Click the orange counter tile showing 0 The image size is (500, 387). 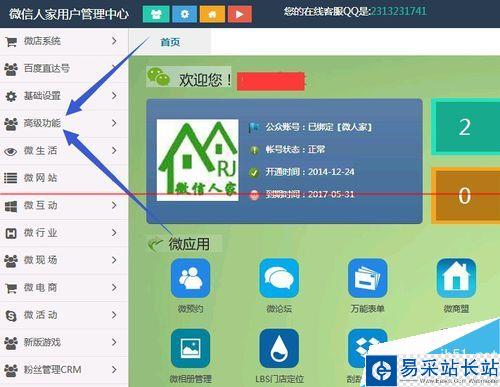tap(466, 195)
